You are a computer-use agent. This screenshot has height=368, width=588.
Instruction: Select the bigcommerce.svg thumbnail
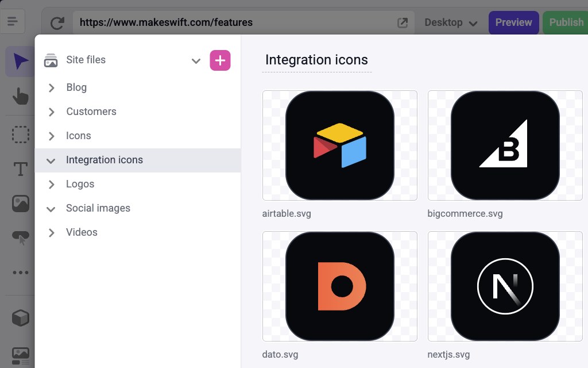coord(505,145)
